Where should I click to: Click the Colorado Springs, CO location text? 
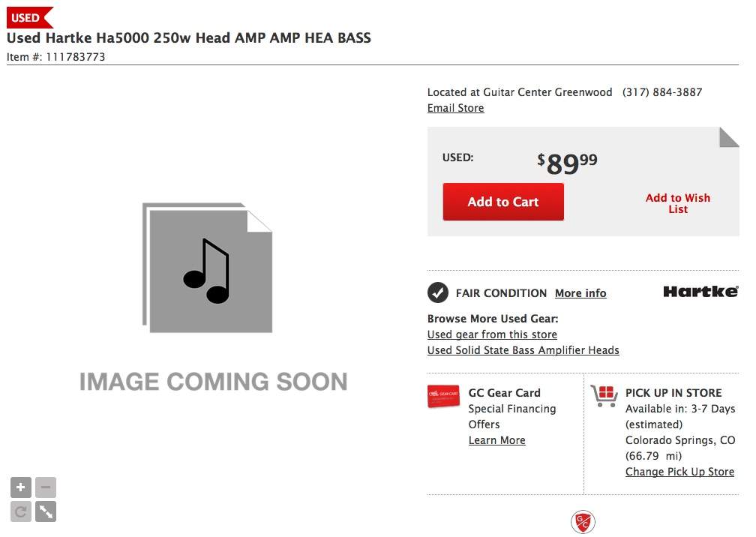[680, 440]
